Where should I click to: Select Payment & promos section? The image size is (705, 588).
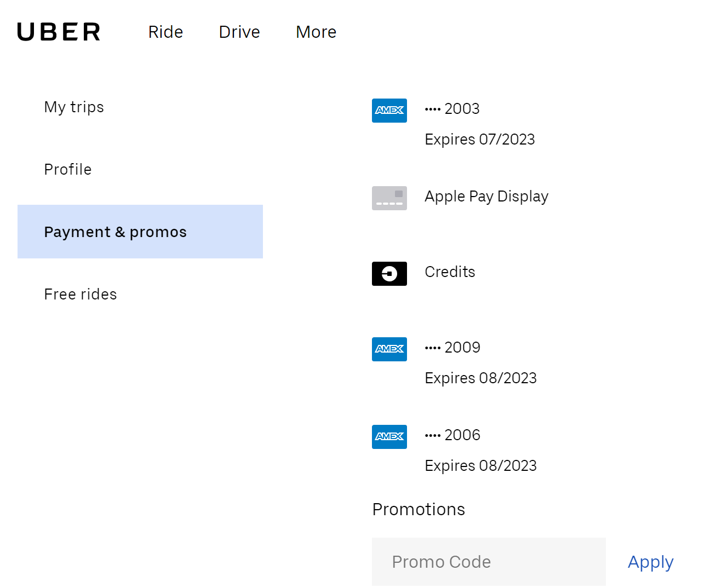[140, 232]
